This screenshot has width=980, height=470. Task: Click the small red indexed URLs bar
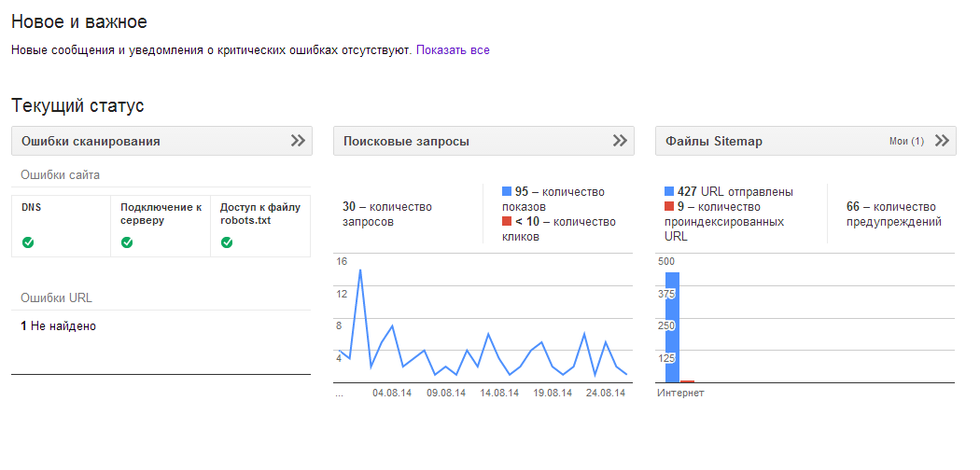688,380
